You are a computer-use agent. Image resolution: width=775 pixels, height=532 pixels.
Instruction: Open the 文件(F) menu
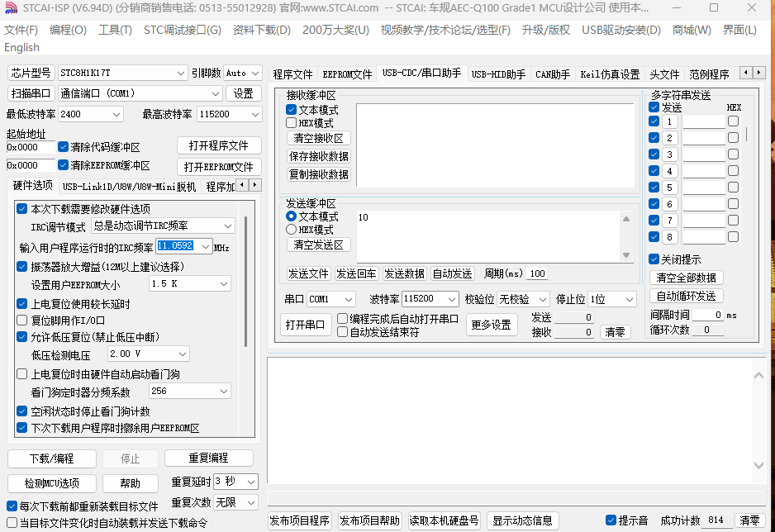[x=21, y=30]
